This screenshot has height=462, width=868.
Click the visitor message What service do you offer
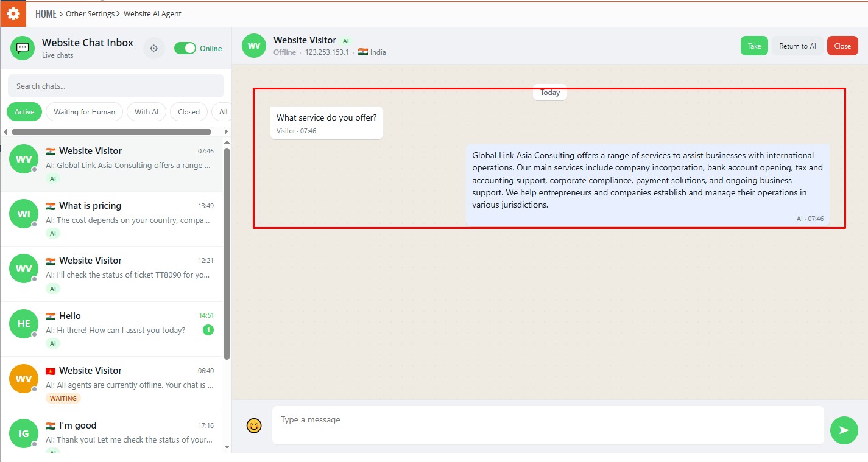click(x=326, y=123)
